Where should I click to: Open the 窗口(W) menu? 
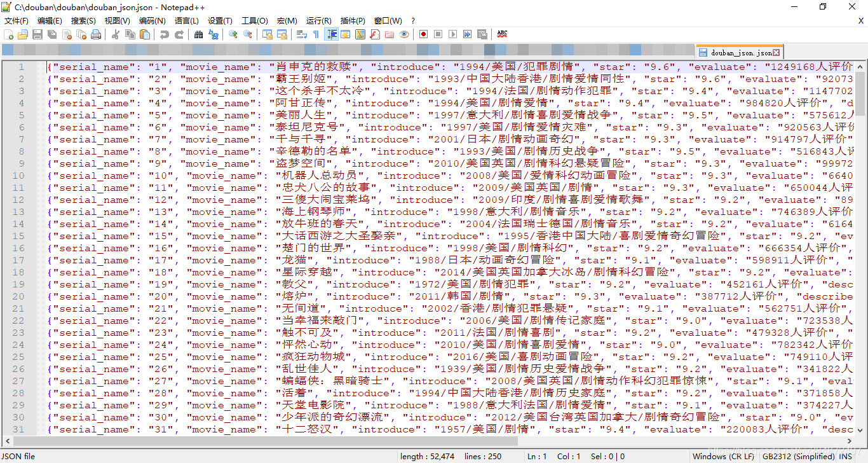pyautogui.click(x=388, y=21)
